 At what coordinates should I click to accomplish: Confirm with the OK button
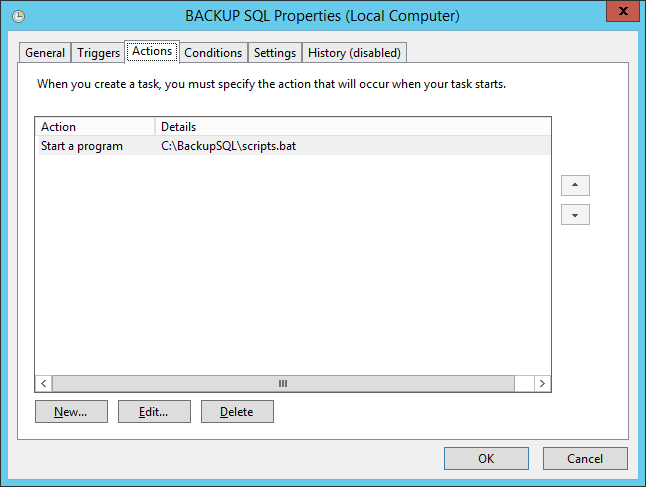486,459
